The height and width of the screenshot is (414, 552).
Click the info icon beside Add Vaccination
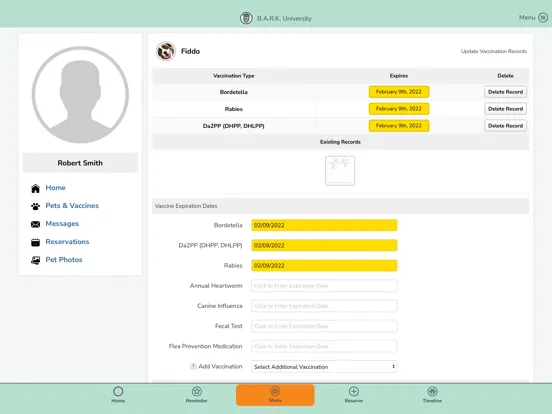(193, 366)
